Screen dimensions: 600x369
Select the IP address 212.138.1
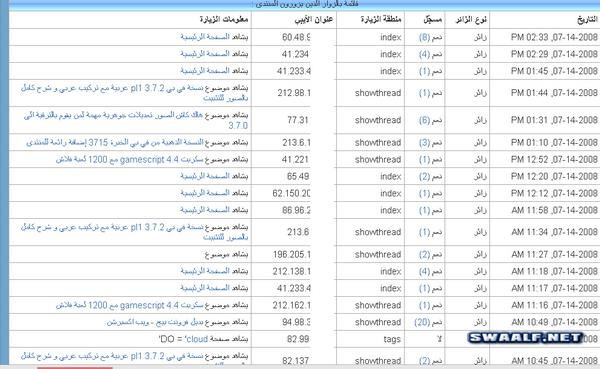pos(291,271)
